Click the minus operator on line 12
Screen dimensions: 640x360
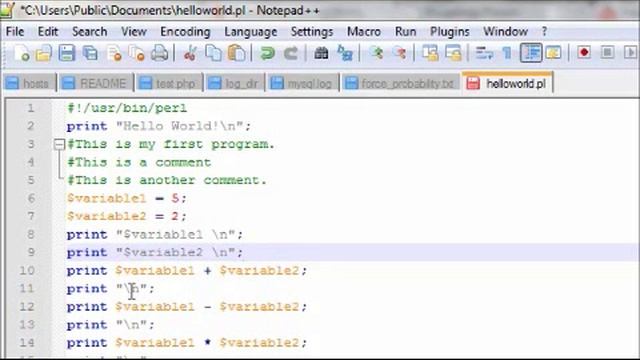click(x=207, y=307)
